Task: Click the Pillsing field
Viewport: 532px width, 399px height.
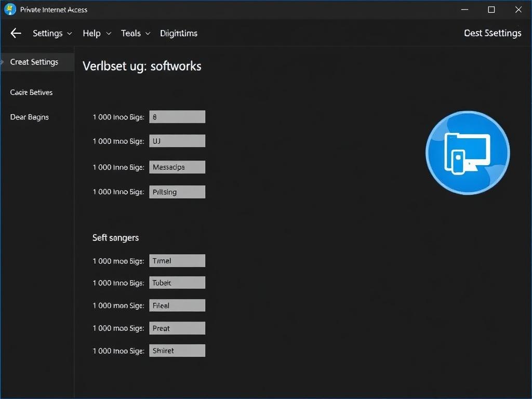Action: (x=177, y=192)
